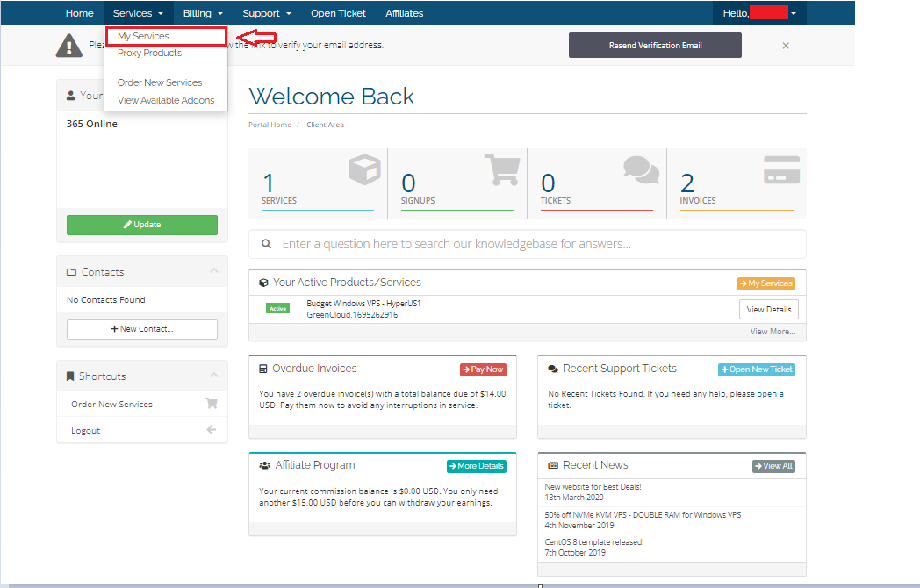This screenshot has width=920, height=588.
Task: Click the warning triangle icon
Action: tap(69, 46)
